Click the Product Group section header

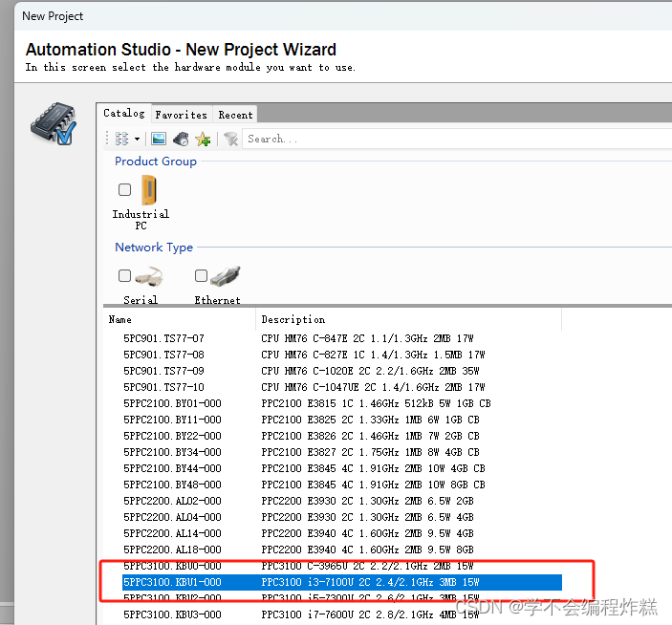[156, 162]
